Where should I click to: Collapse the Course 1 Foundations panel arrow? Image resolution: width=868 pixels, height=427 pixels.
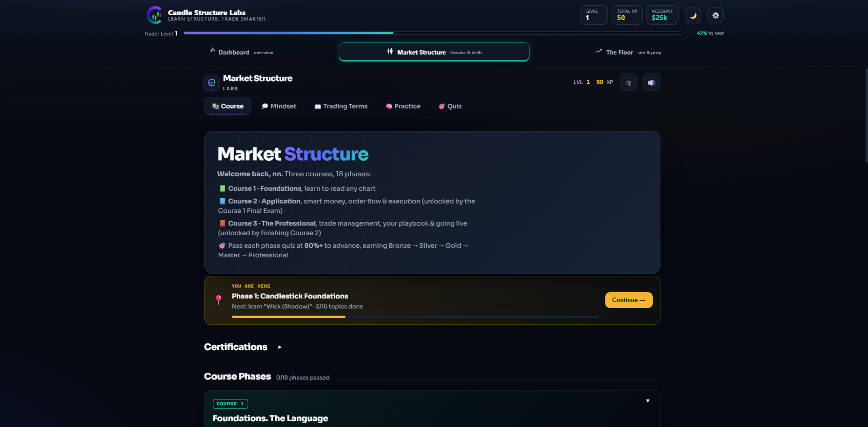click(x=648, y=401)
